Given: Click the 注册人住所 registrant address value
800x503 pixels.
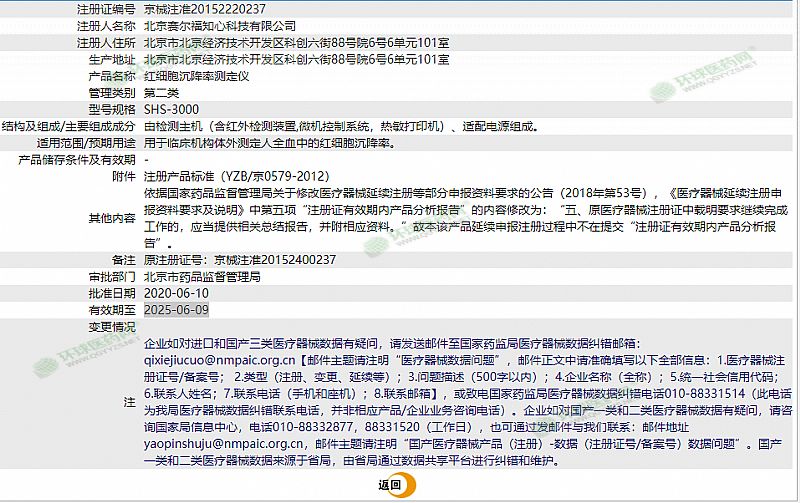Looking at the screenshot, I should coord(296,42).
